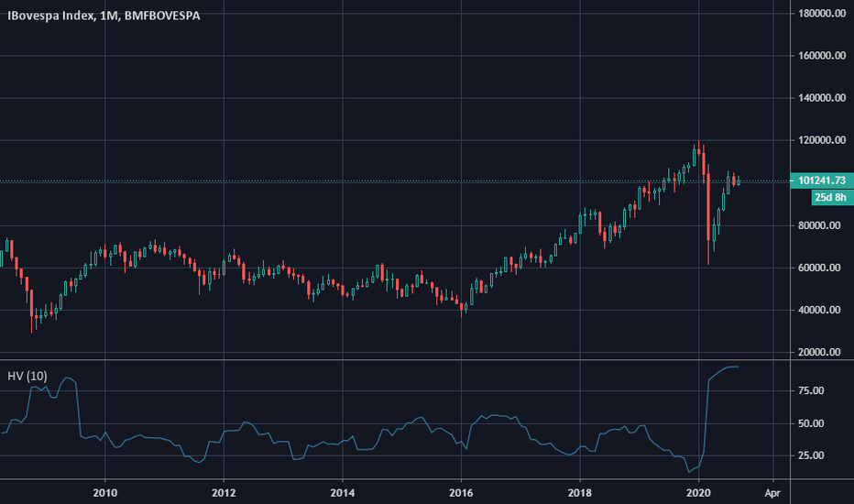Click the 2010 time axis label
The width and height of the screenshot is (854, 504).
[x=105, y=493]
